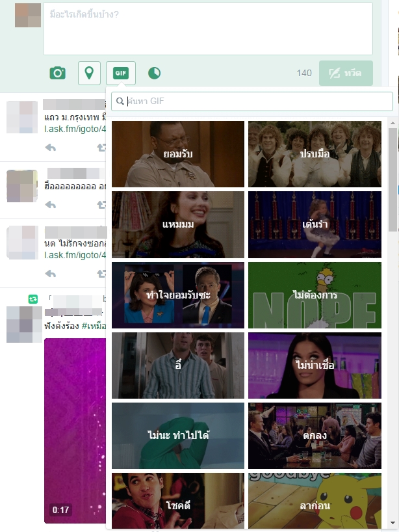
Task: Click the ทวีต tweet button
Action: [x=346, y=73]
